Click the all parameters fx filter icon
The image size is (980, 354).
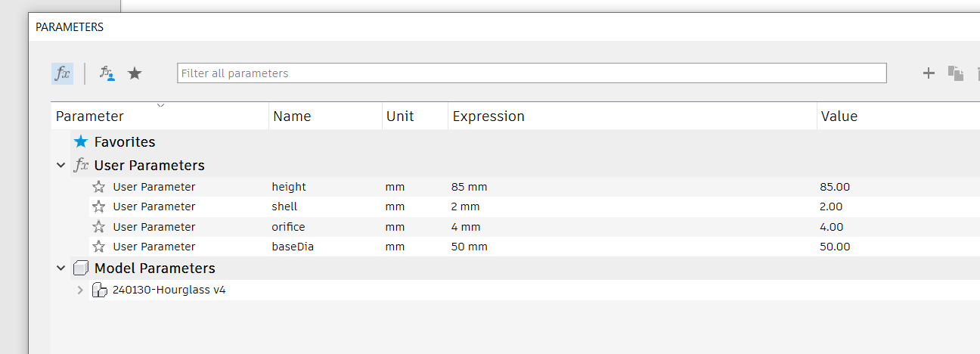tap(62, 73)
